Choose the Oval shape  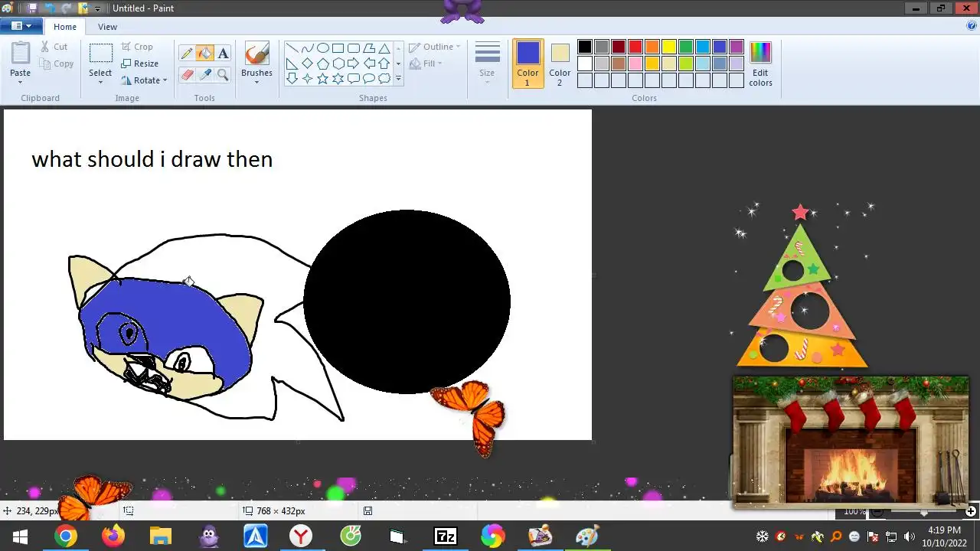pos(322,47)
